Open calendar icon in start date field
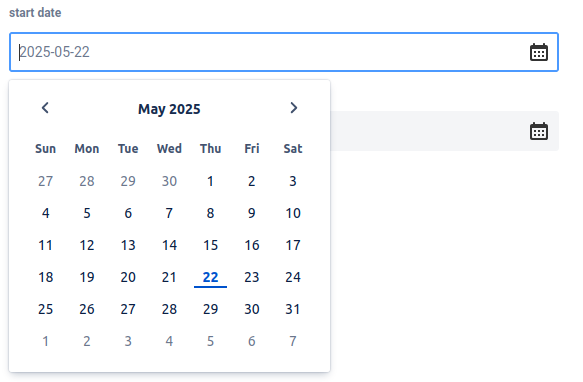This screenshot has height=382, width=583. (x=539, y=52)
